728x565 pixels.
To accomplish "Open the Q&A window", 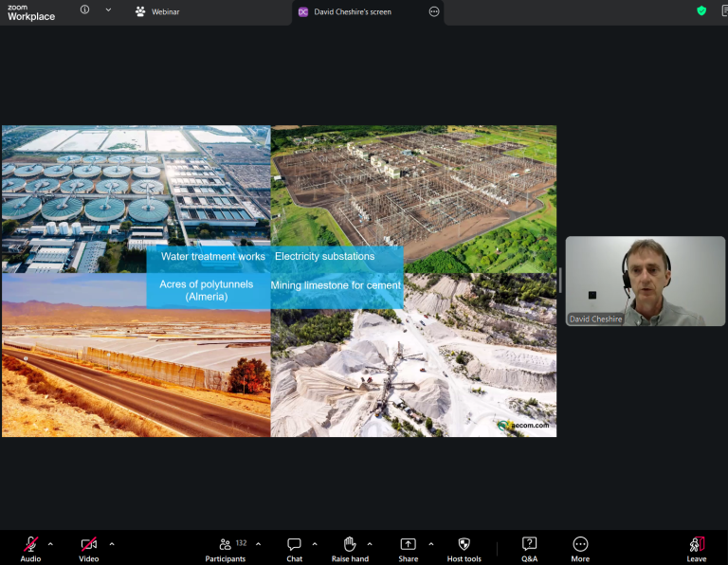I will tap(529, 549).
